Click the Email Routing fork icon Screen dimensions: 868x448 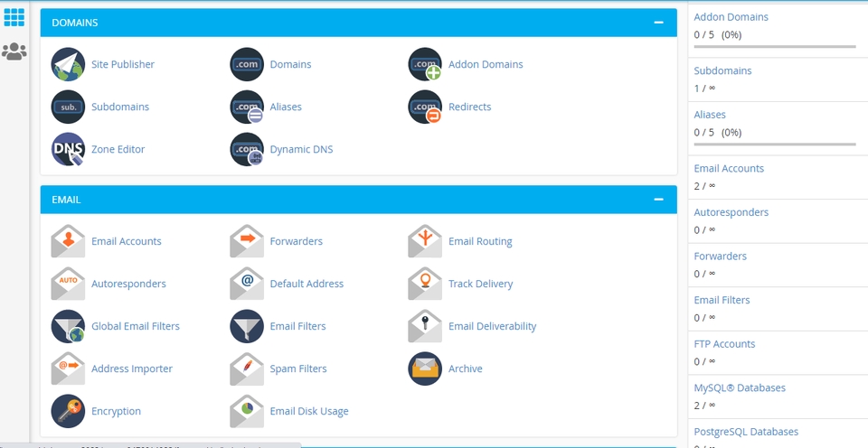click(425, 241)
